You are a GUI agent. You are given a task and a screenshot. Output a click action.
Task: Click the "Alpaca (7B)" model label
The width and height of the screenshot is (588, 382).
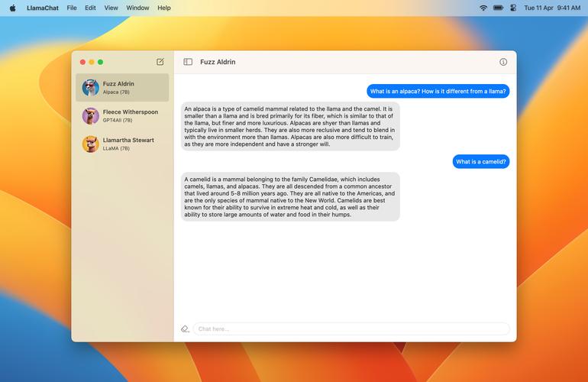[x=116, y=92]
